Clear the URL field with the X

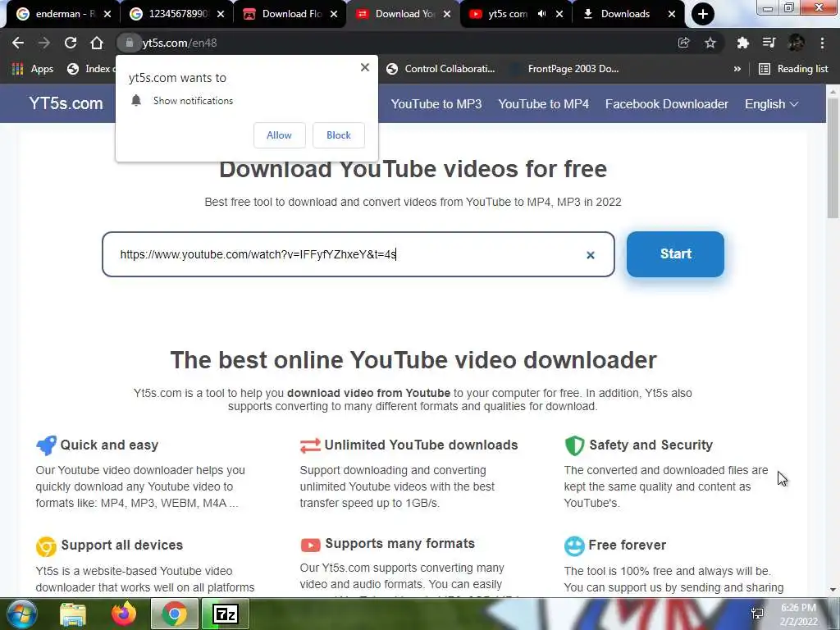point(591,255)
